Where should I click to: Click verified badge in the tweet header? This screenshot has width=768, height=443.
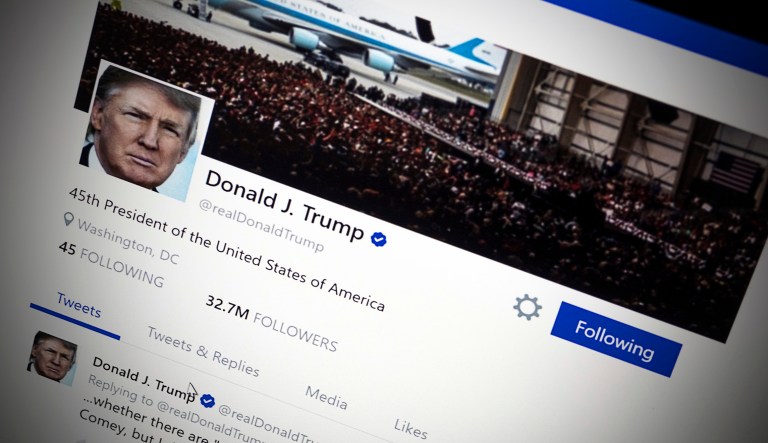tap(208, 401)
